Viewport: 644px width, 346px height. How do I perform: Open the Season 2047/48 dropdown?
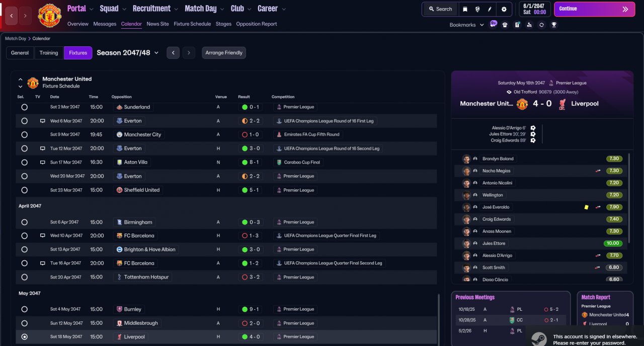click(x=128, y=53)
